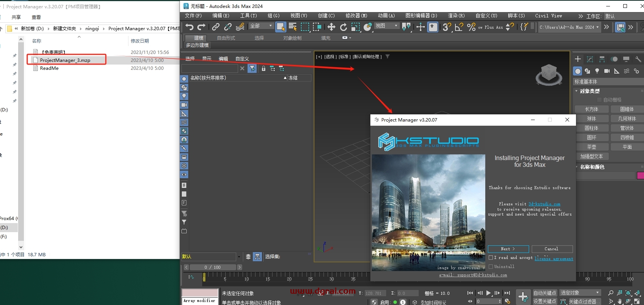Toggle the lock icon in Scene Explorer
Image resolution: width=644 pixels, height=305 pixels.
point(263,68)
